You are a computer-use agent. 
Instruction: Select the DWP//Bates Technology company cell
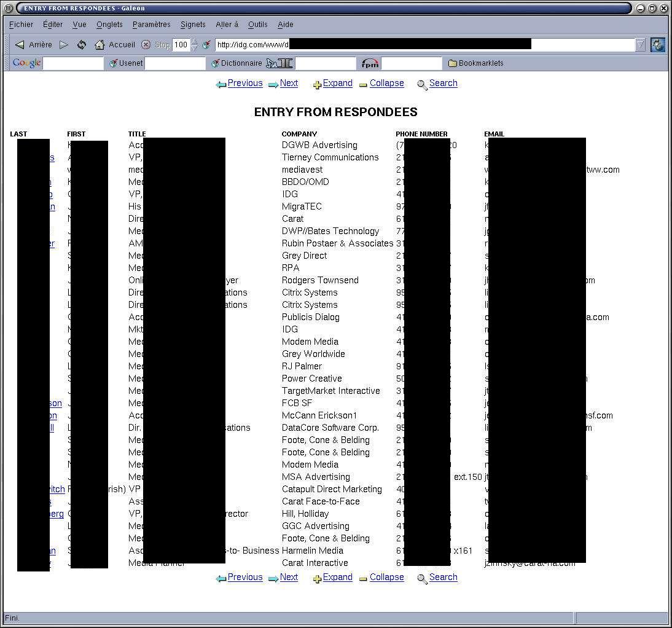(x=330, y=231)
